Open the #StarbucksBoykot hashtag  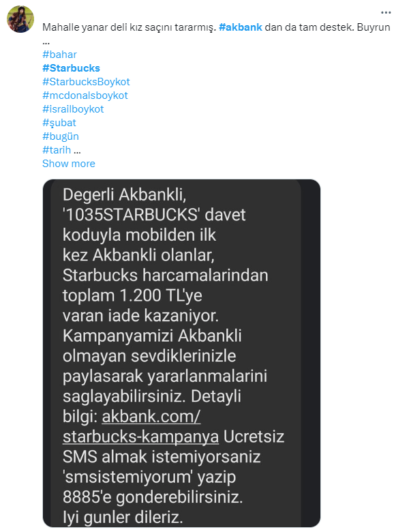click(x=86, y=82)
